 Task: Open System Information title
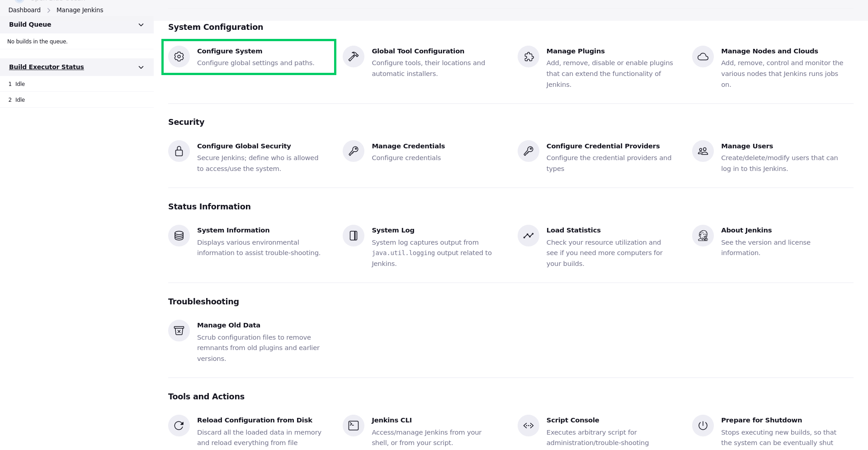click(x=233, y=230)
